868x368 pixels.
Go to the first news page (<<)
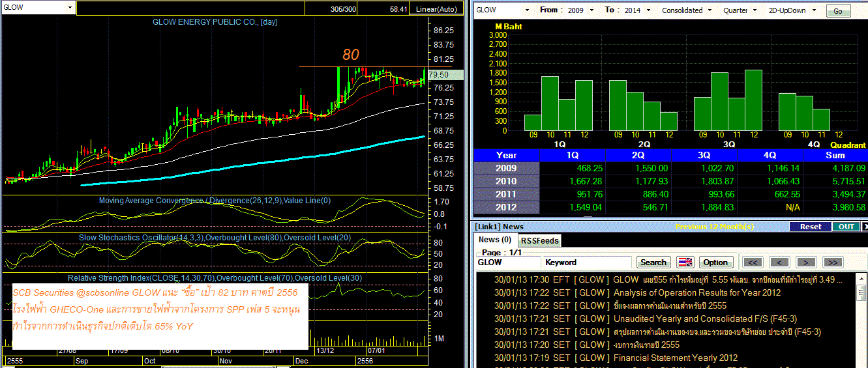(x=753, y=262)
